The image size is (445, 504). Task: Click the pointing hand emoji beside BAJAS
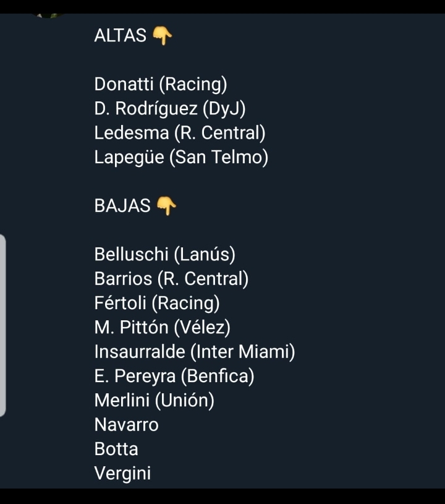click(166, 207)
